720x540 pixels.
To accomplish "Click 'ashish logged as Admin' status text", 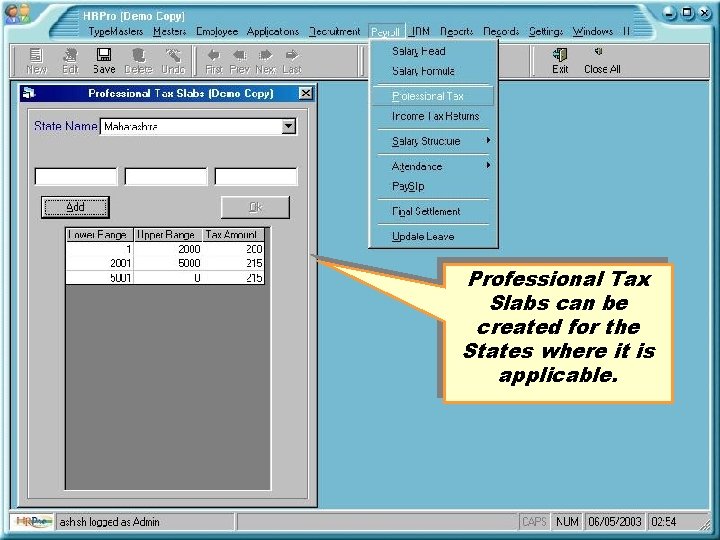I will [109, 522].
